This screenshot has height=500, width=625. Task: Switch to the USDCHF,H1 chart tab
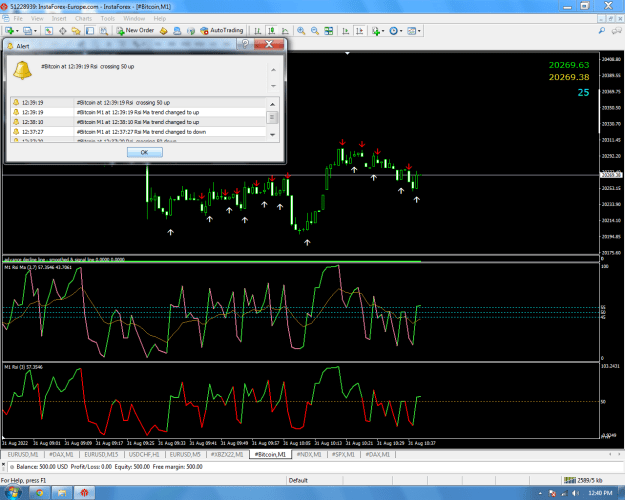tap(144, 455)
